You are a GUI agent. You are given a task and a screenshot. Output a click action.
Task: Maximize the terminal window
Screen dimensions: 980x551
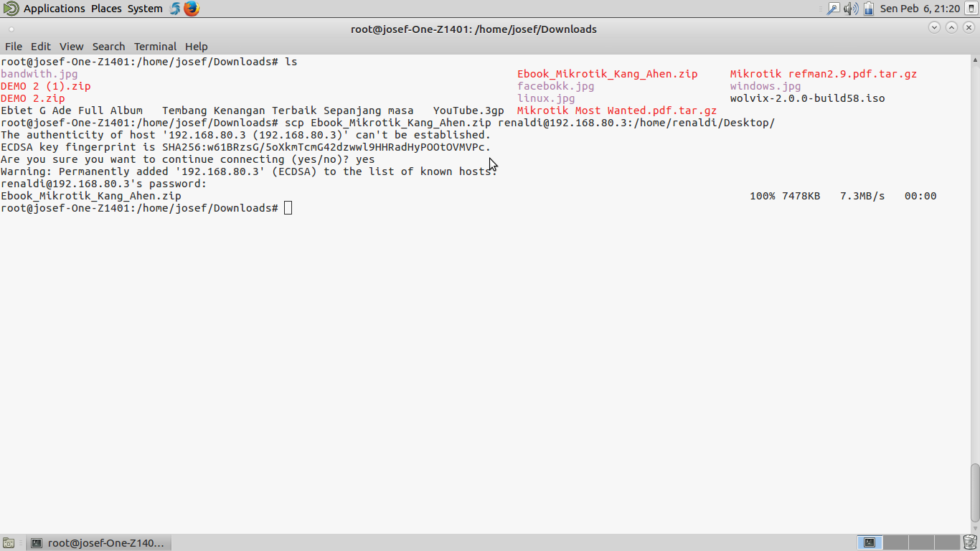[x=951, y=27]
